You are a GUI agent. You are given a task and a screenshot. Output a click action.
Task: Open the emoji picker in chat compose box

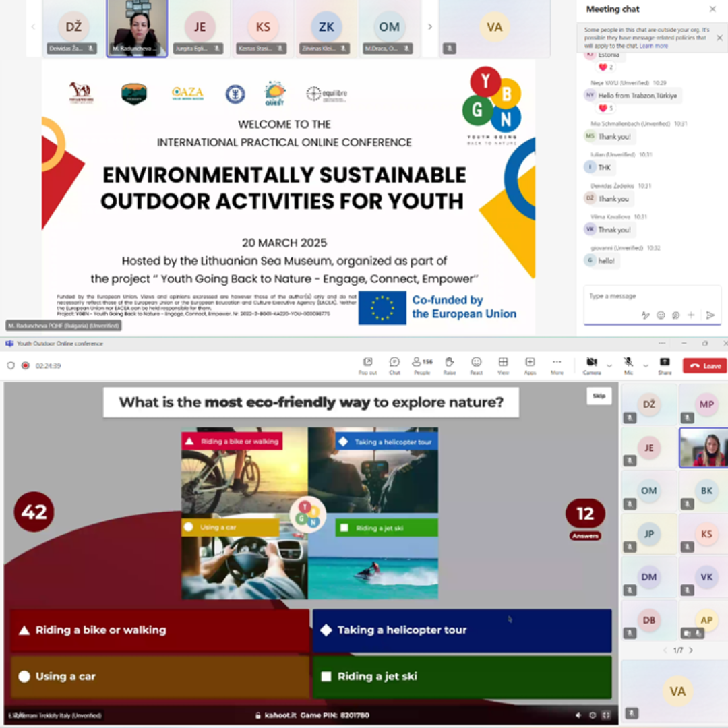click(x=661, y=315)
